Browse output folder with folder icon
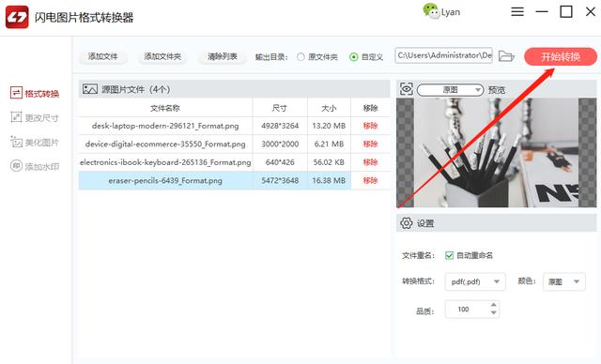Image resolution: width=601 pixels, height=364 pixels. (506, 56)
